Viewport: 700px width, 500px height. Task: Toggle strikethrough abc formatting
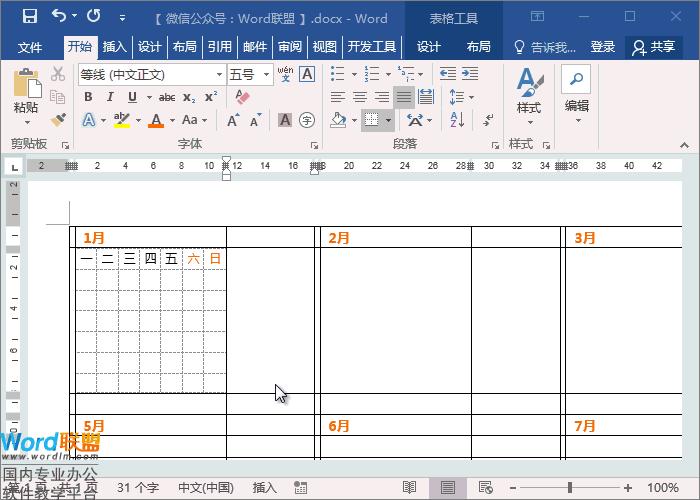(x=167, y=97)
